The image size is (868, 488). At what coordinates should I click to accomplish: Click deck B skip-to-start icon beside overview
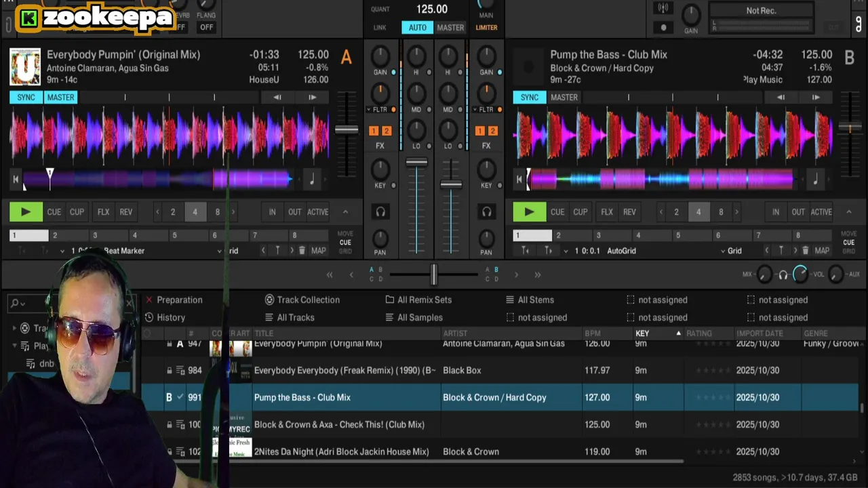click(x=519, y=180)
